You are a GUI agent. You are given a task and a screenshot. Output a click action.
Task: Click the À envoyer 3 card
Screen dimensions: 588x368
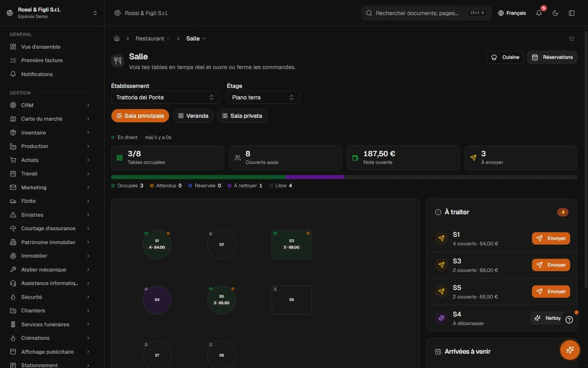coord(521,158)
